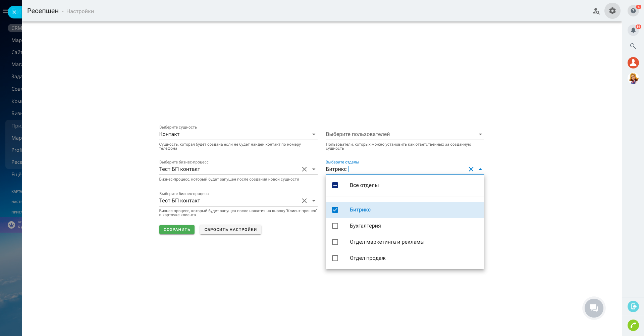
Task: Click the Сбросить настройки button
Action: [230, 230]
